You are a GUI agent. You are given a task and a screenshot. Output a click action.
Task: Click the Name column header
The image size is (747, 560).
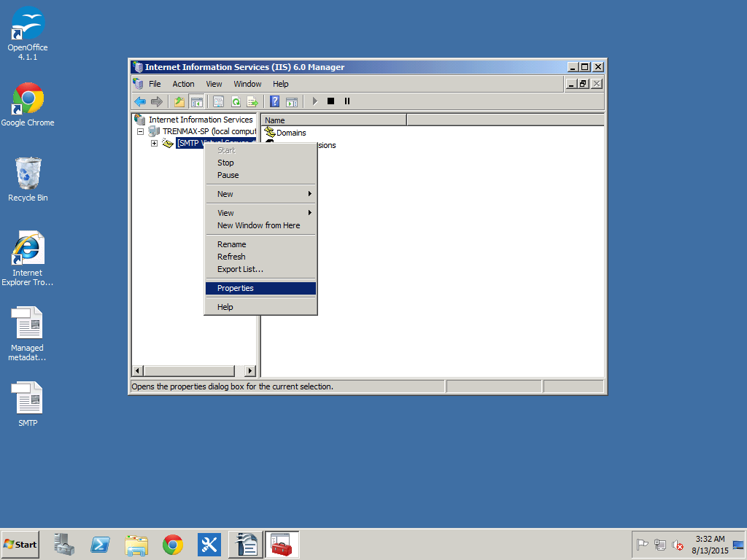(x=334, y=120)
